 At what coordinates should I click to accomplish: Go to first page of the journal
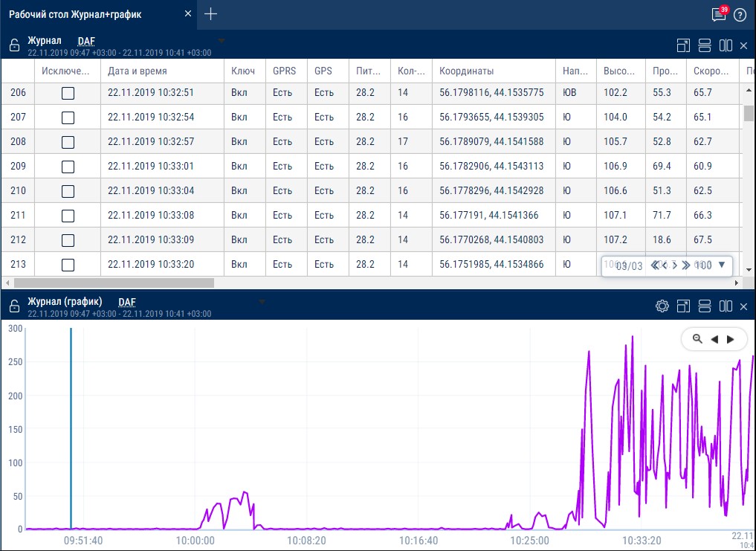(x=655, y=265)
